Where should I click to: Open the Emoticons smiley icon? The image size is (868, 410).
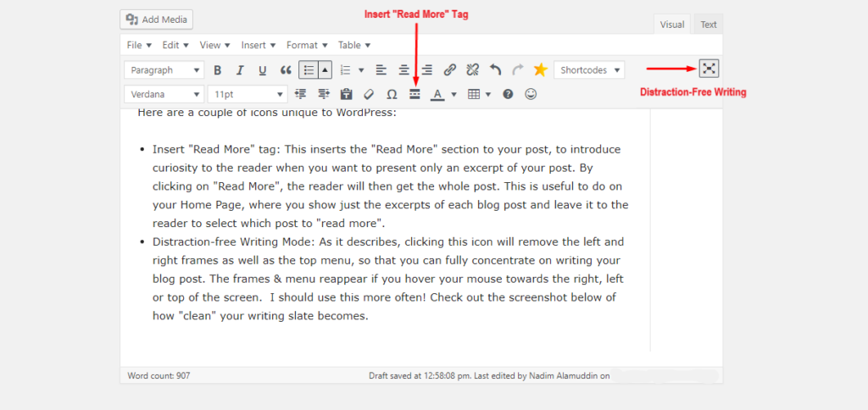pyautogui.click(x=531, y=94)
